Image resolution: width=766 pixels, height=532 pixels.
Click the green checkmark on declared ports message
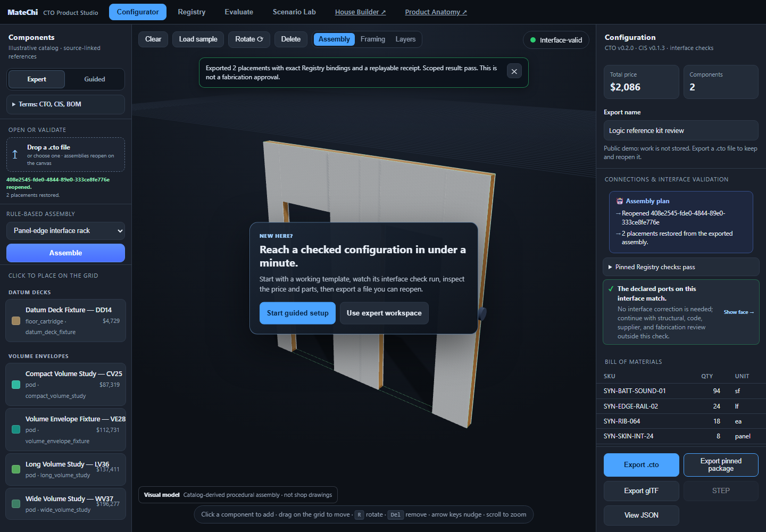(x=611, y=289)
